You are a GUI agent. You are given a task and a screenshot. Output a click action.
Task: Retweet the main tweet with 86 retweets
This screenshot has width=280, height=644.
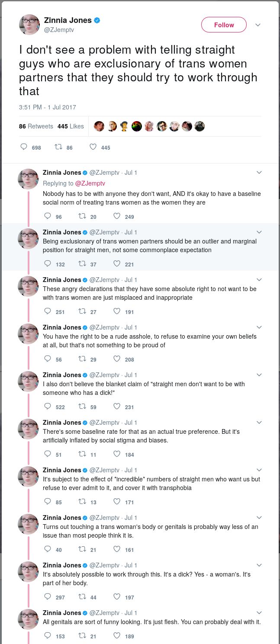[x=58, y=147]
